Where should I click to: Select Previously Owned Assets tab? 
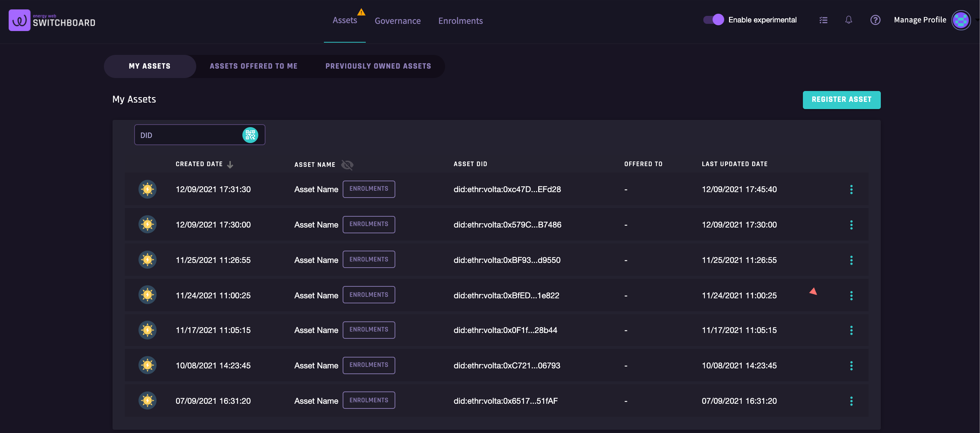click(378, 66)
